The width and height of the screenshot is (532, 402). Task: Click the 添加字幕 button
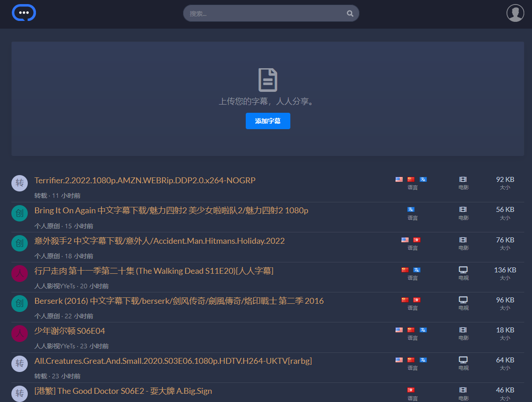pyautogui.click(x=268, y=121)
